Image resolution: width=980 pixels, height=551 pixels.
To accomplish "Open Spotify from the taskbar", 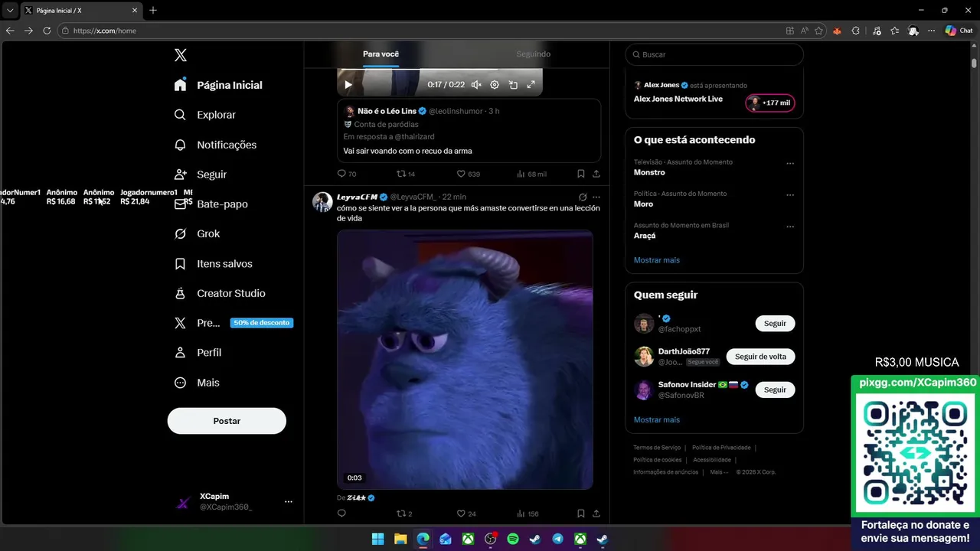I will coord(513,539).
